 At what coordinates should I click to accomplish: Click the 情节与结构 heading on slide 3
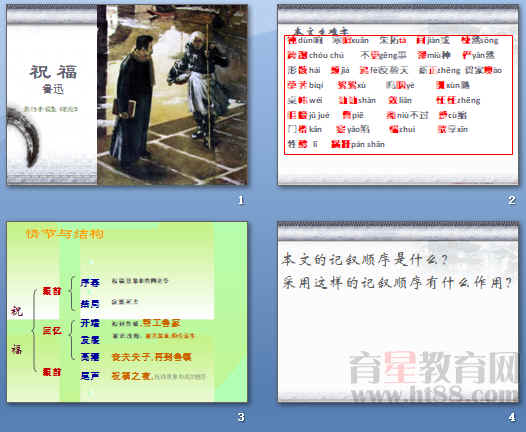click(65, 234)
